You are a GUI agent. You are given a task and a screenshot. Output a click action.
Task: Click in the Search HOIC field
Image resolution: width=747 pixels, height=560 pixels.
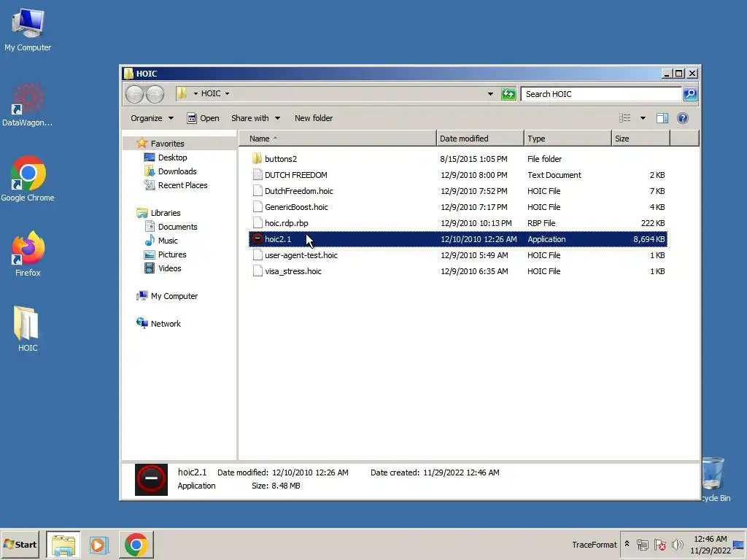click(601, 94)
